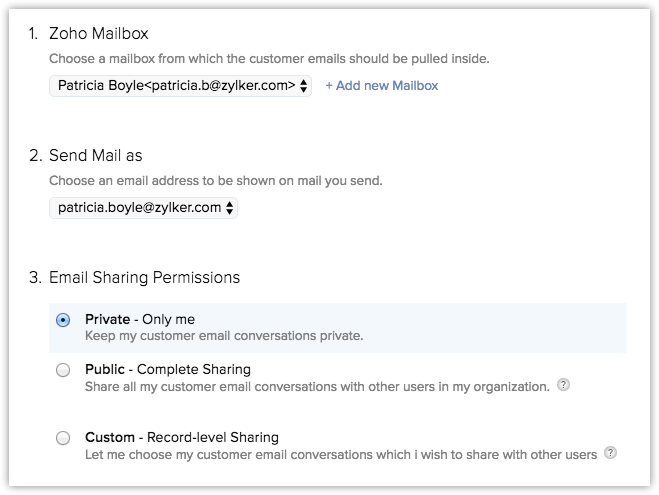659x495 pixels.
Task: Open help icon beside Custom sharing description
Action: pos(610,453)
